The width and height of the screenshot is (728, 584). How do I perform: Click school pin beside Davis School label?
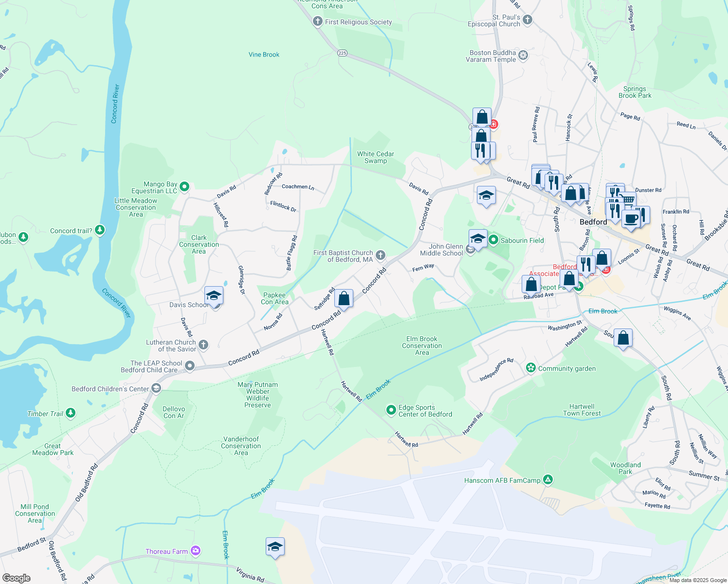point(214,296)
